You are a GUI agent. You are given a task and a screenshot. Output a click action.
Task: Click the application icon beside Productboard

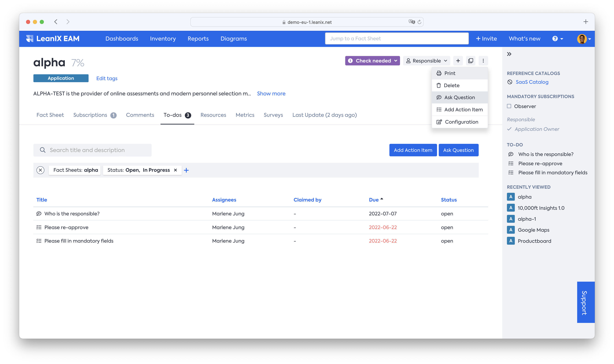(511, 241)
